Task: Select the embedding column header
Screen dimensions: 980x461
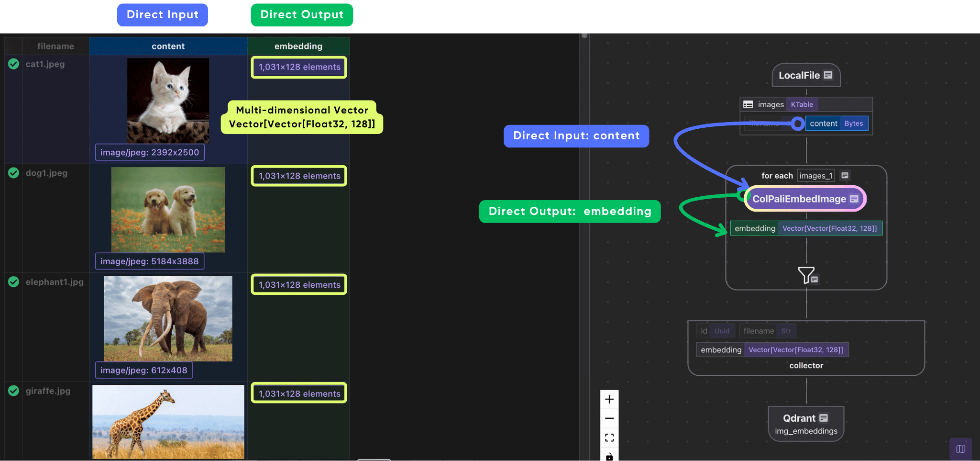Action: tap(298, 46)
